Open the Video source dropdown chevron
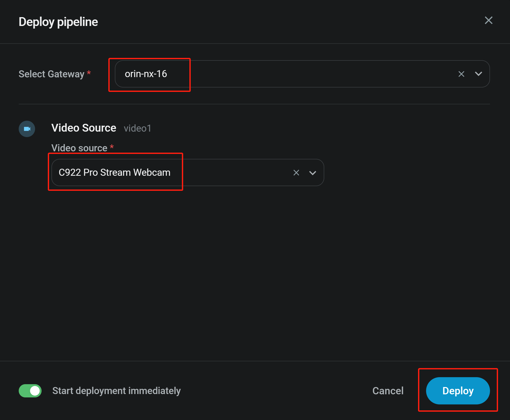This screenshot has height=420, width=510. 313,173
